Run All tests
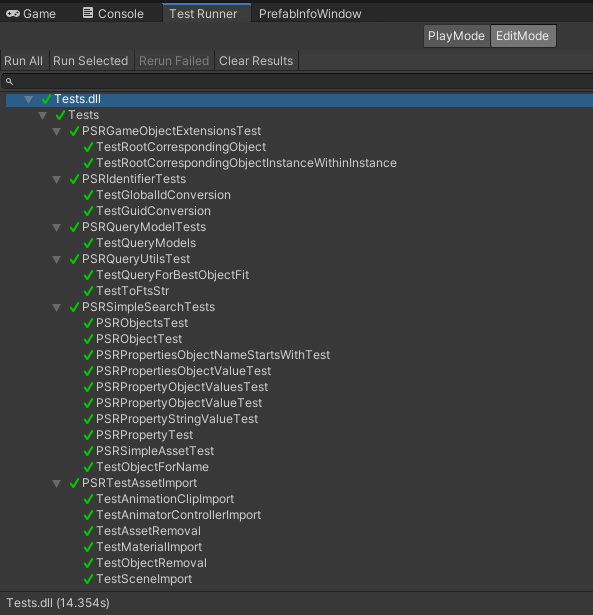 [24, 61]
